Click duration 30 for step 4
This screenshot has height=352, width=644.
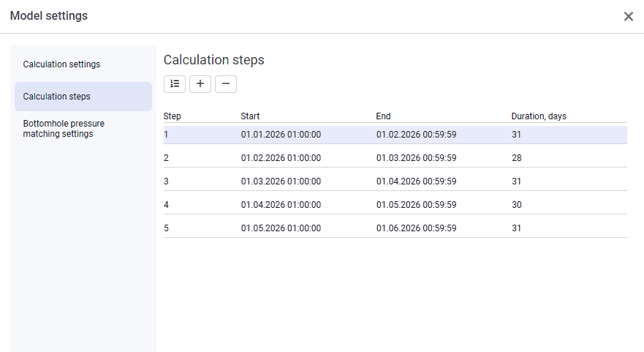coord(517,205)
